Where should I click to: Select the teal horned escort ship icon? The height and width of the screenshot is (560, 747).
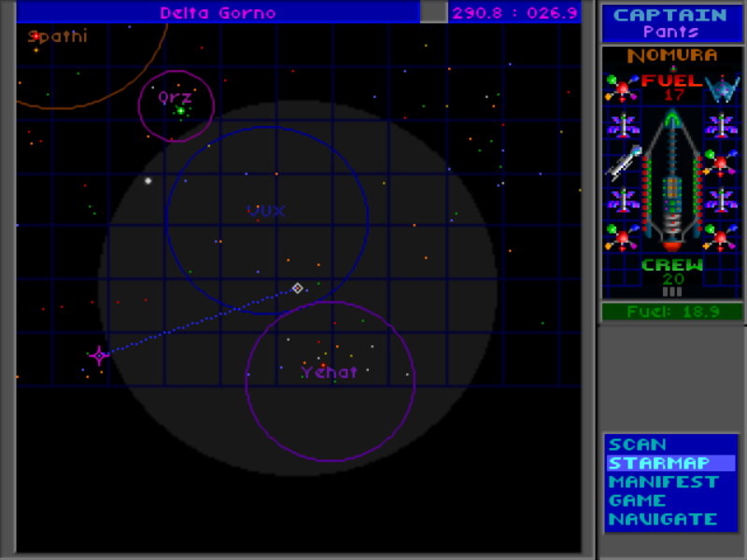[722, 88]
